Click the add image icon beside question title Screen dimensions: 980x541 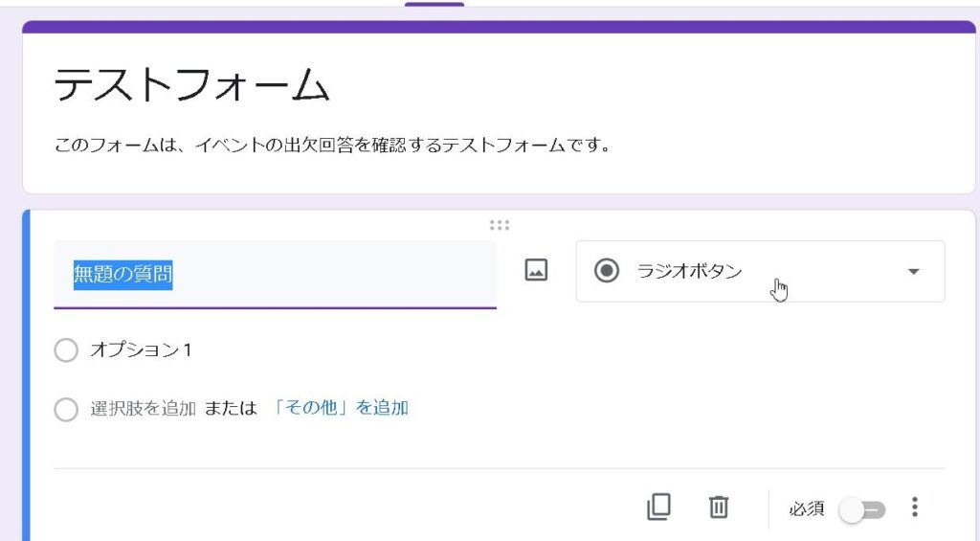click(536, 271)
